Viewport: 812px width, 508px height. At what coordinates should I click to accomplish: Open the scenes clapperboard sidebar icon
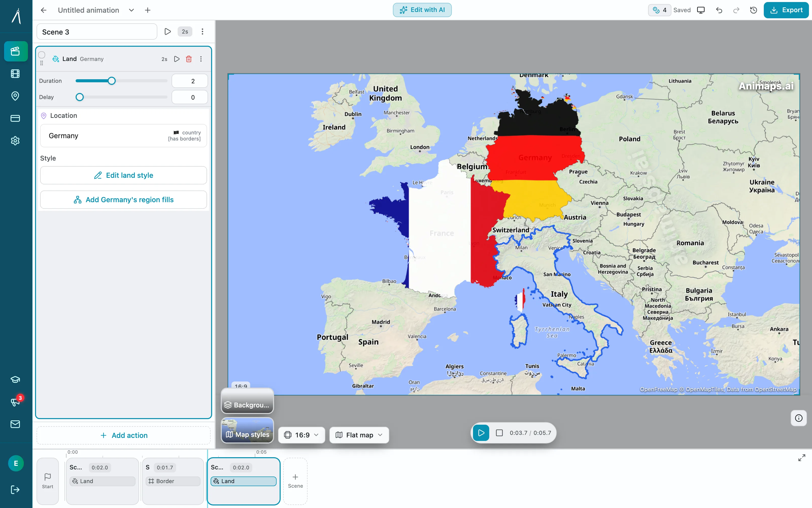coord(15,51)
